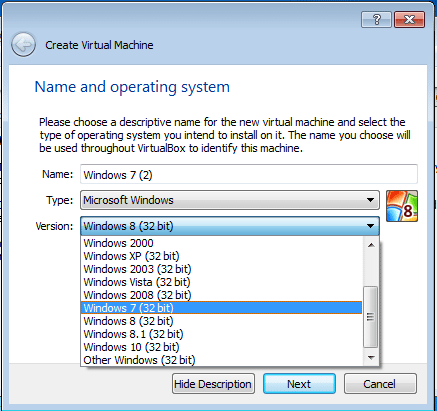Choose Other Windows (32 bit) entry
Screen dimensions: 437x411
(x=221, y=360)
